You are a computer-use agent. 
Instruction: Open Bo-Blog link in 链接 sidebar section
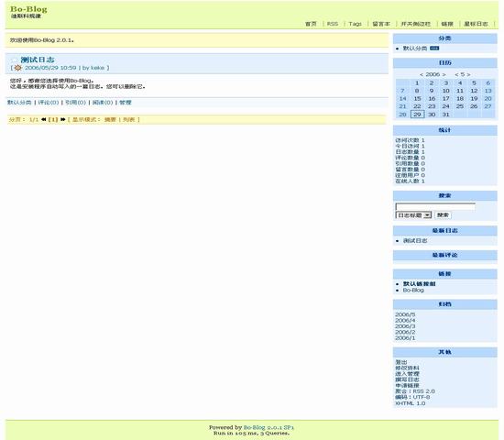pos(413,290)
